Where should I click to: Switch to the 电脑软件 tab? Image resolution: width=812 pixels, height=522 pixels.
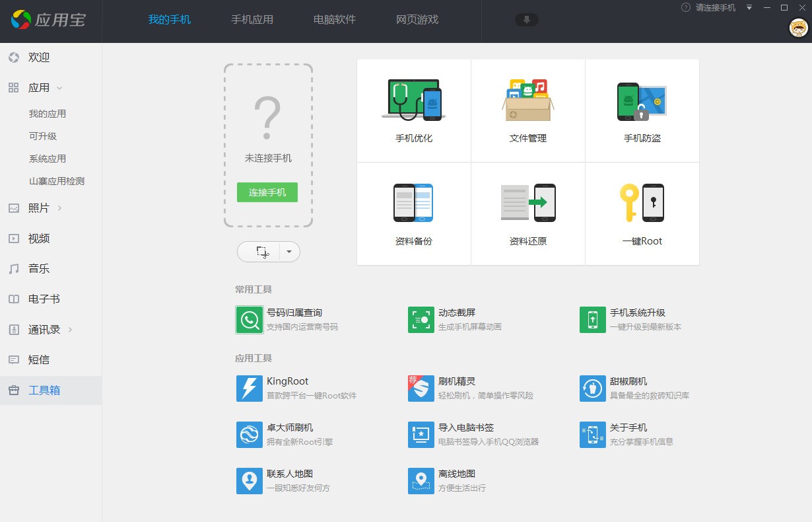[x=335, y=20]
